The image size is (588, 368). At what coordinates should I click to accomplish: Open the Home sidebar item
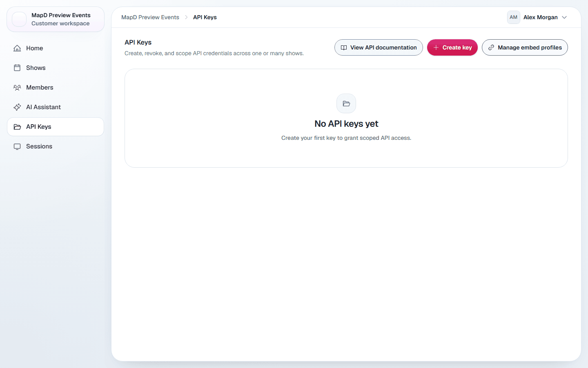56,48
